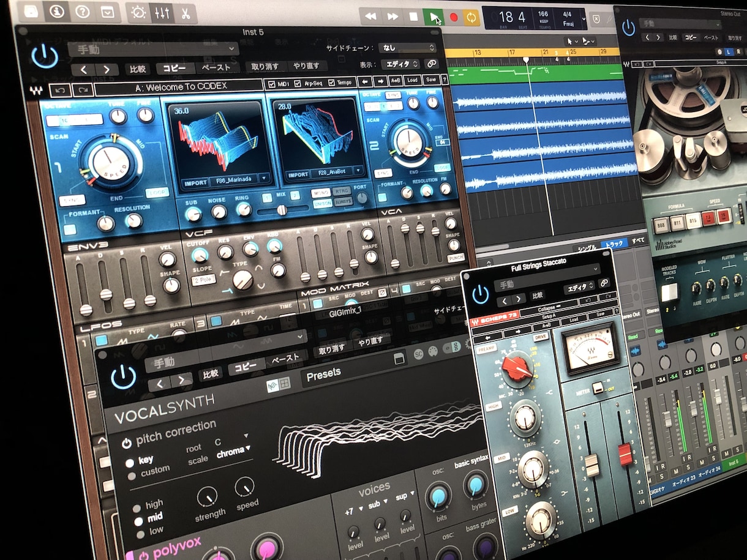Click the 比較 button in Codex header
This screenshot has height=560, width=747.
pos(137,69)
